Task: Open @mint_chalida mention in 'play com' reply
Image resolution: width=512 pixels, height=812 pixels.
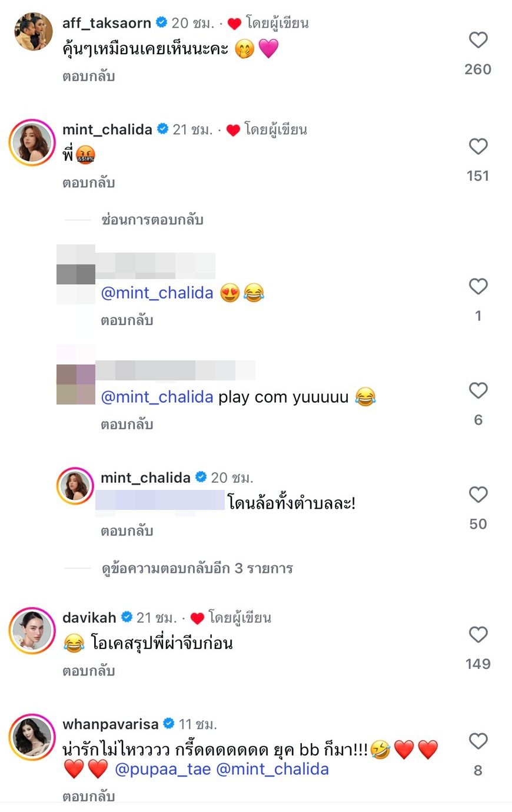Action: 157,397
